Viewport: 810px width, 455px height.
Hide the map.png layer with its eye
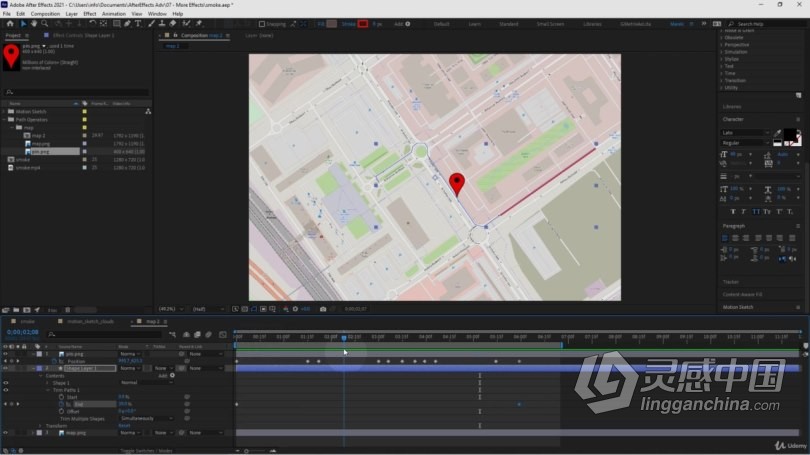coord(6,433)
